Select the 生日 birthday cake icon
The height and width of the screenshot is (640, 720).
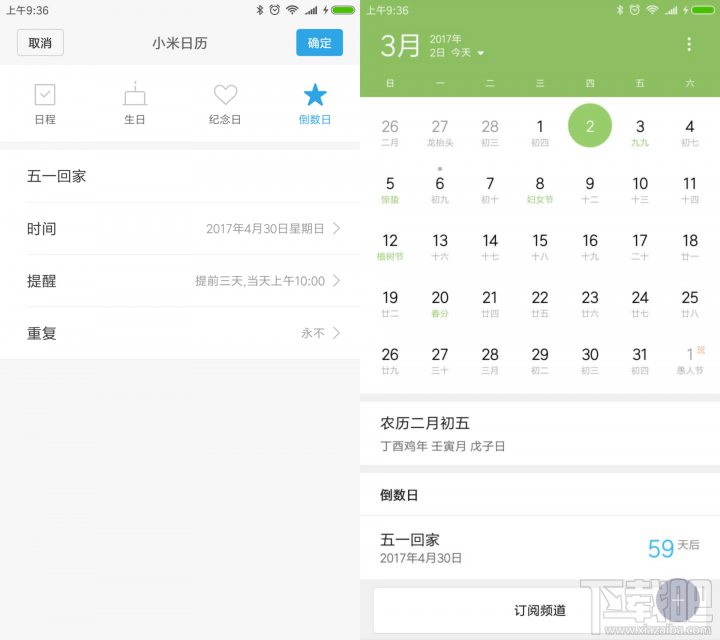pyautogui.click(x=135, y=94)
